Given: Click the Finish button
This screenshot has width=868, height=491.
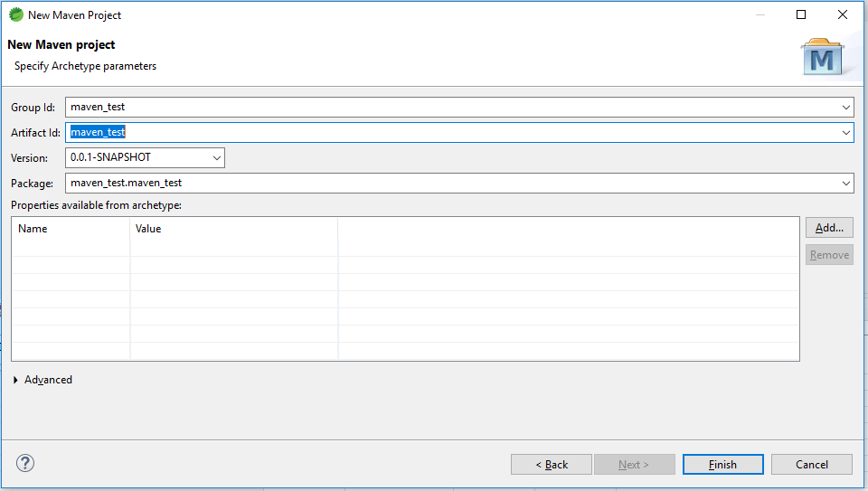Looking at the screenshot, I should pyautogui.click(x=723, y=465).
